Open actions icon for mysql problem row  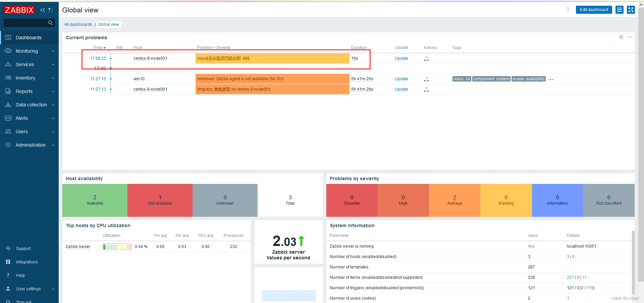pos(426,59)
